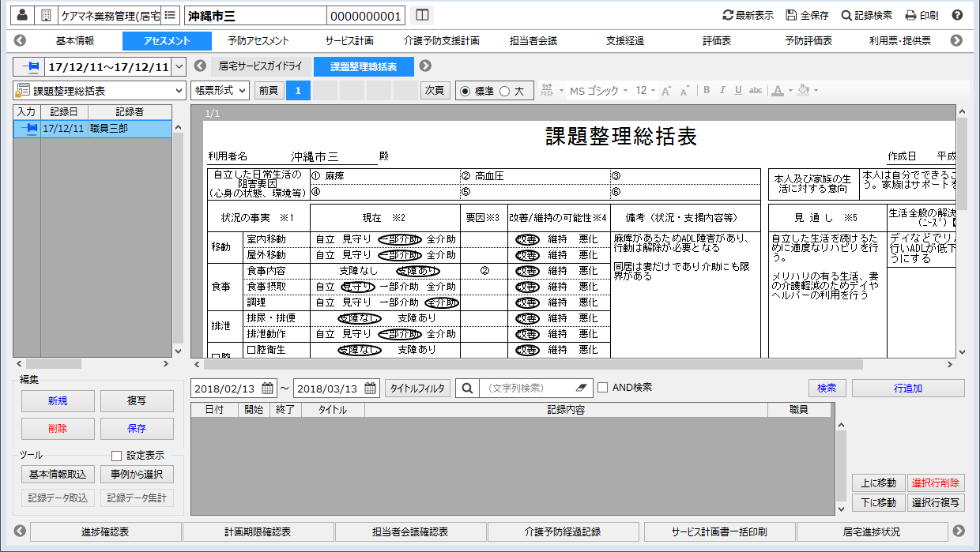
Task: Check the 設定表示 checkbox
Action: click(x=117, y=456)
